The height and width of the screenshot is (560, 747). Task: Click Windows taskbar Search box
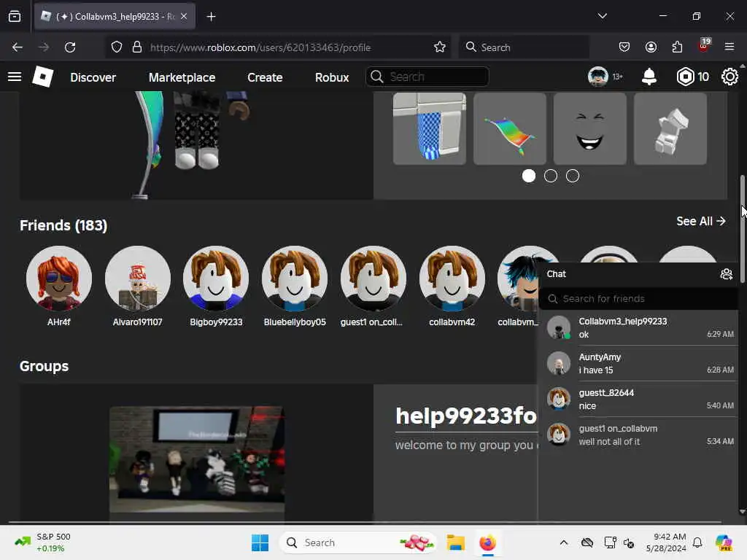(359, 542)
